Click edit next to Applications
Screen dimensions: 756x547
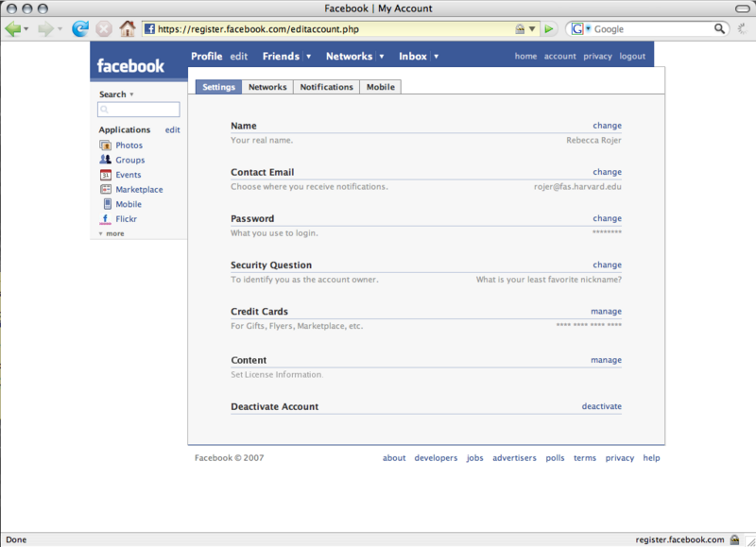[x=173, y=129]
